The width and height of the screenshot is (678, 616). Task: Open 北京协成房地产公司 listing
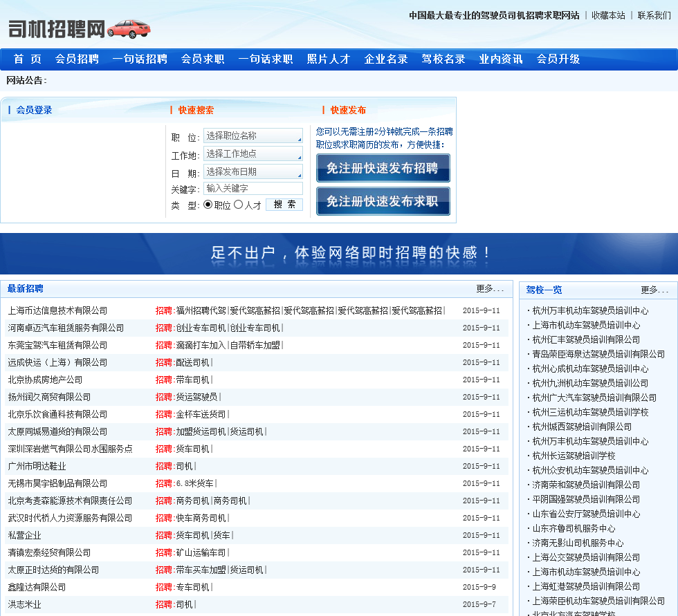point(45,380)
